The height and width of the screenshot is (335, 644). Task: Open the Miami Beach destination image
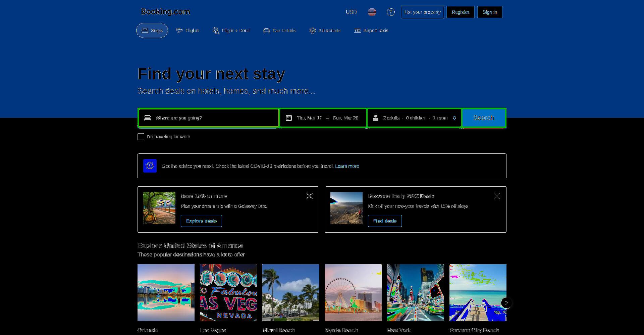[291, 293]
